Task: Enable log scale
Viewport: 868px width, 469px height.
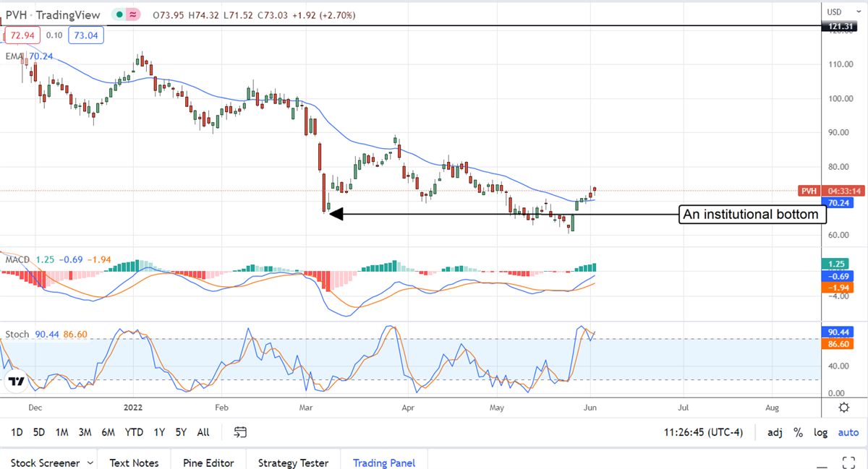Action: pos(820,432)
